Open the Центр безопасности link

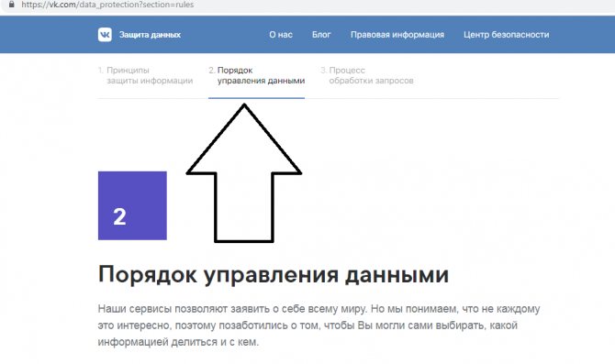tap(507, 35)
